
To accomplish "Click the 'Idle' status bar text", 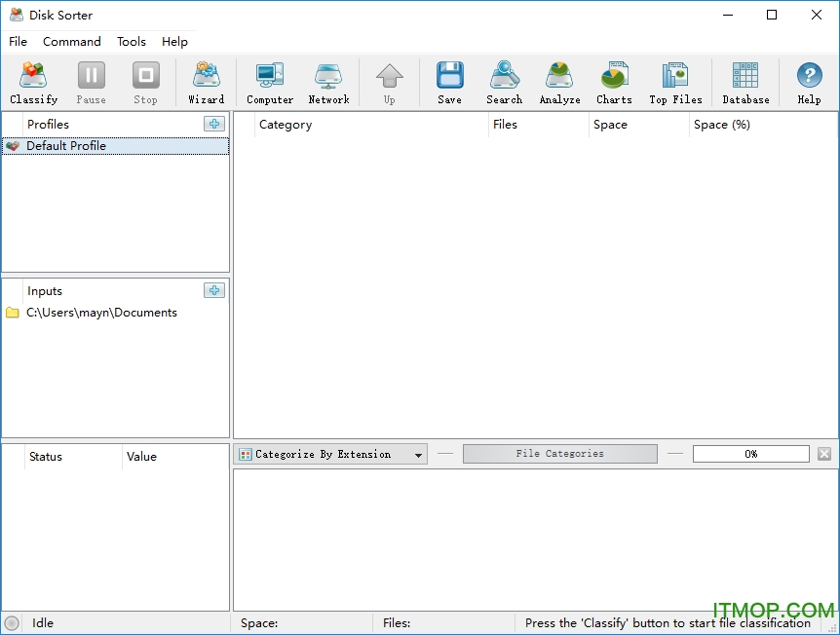I will click(42, 623).
